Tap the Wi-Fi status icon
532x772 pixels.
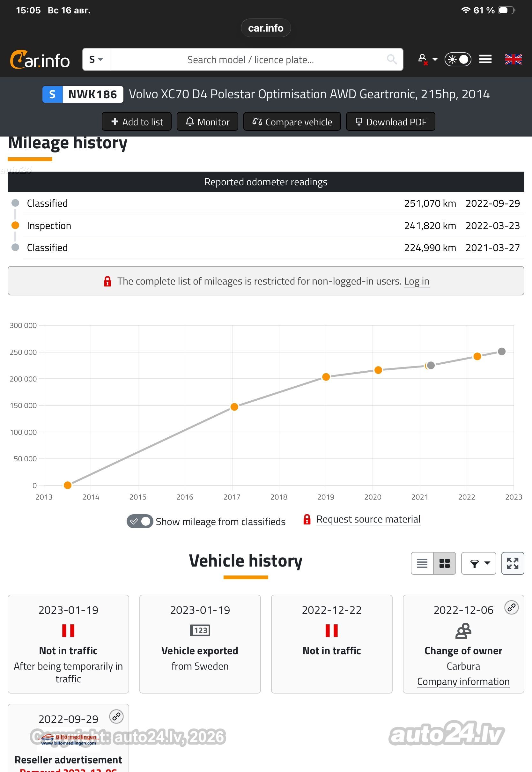tap(465, 10)
